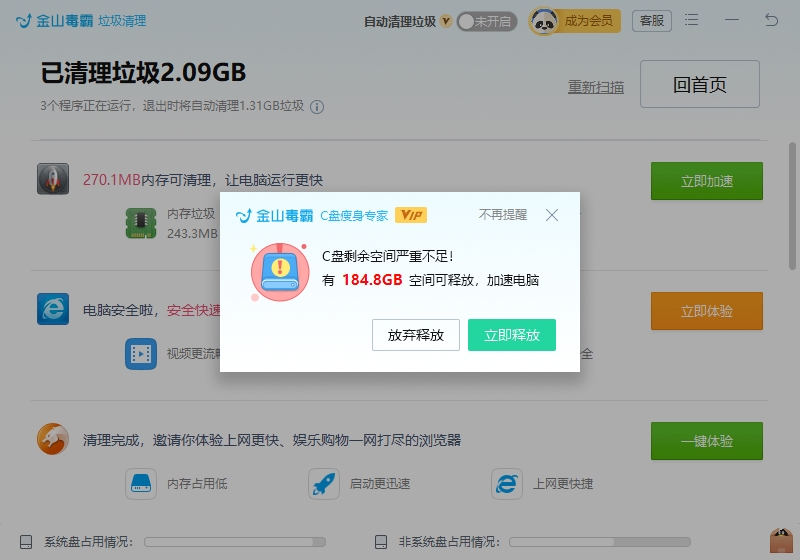Click the vertical scrollbar on the right

click(792, 207)
